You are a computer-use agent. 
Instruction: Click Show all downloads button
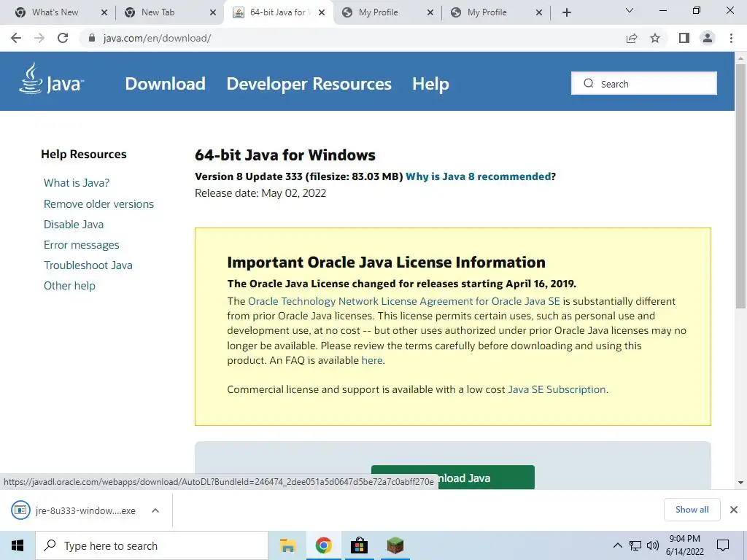coord(692,510)
